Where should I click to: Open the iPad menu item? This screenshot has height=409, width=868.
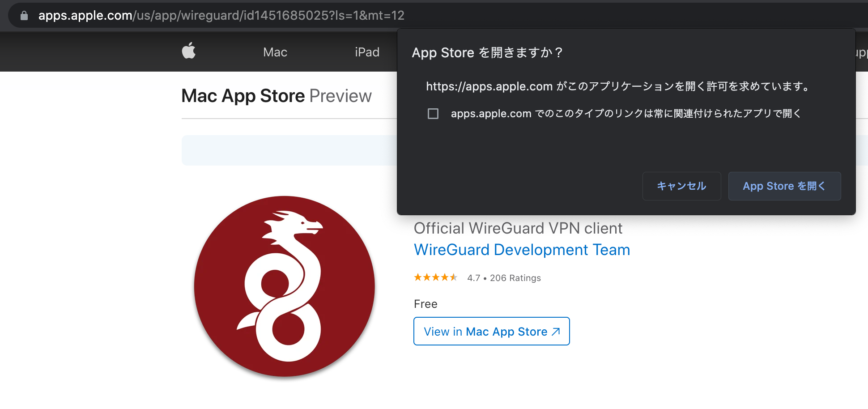tap(367, 52)
